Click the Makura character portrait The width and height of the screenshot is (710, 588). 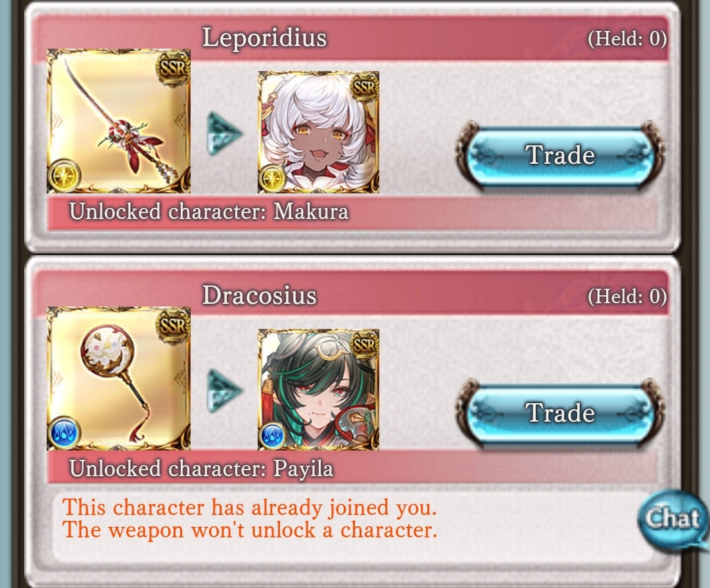[x=318, y=132]
